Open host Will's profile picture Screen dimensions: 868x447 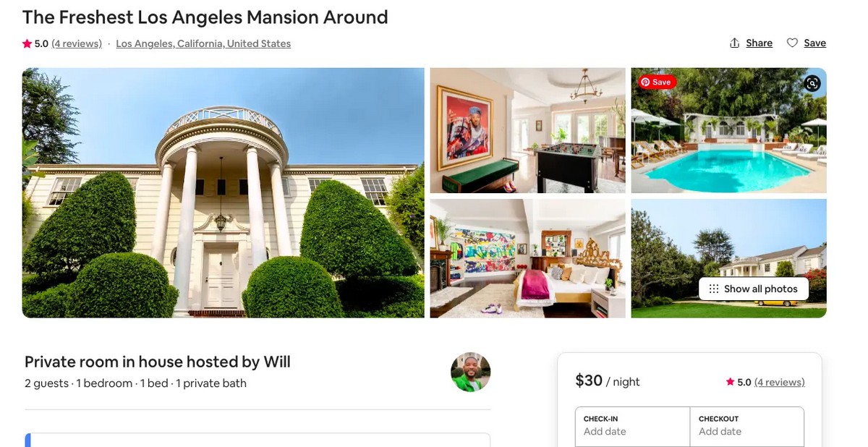coord(470,372)
